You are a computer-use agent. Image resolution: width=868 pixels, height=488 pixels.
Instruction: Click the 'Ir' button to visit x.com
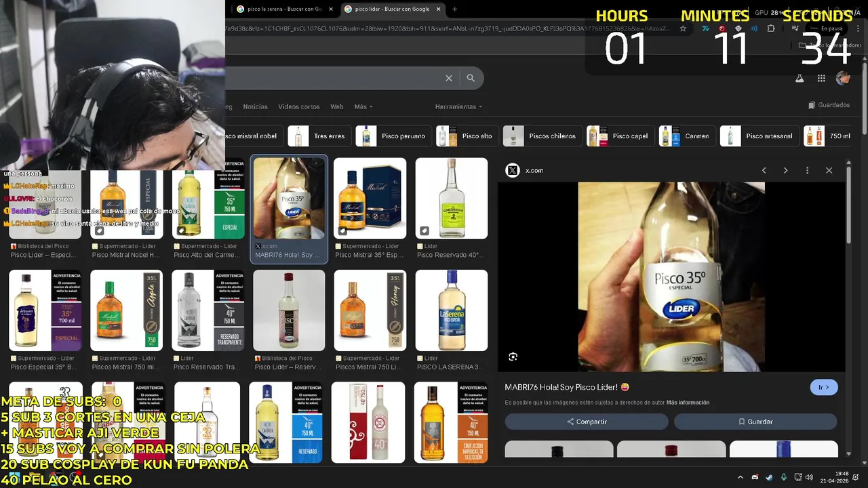pos(824,387)
